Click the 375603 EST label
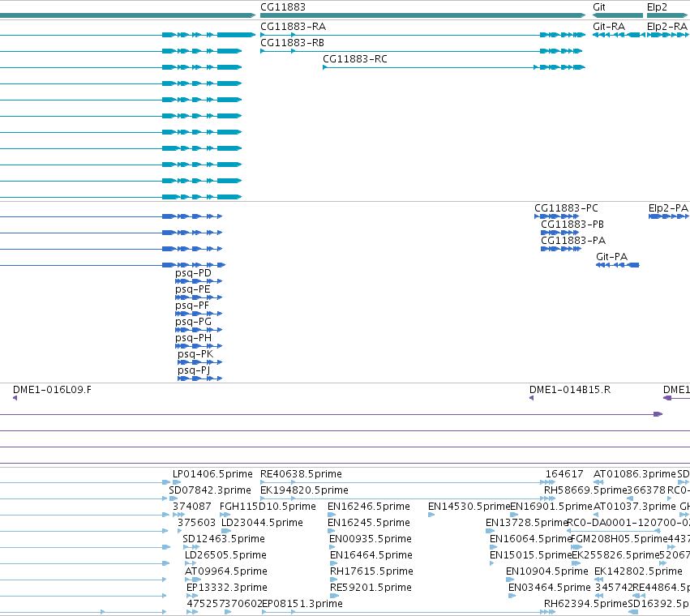This screenshot has height=616, width=690. (196, 523)
